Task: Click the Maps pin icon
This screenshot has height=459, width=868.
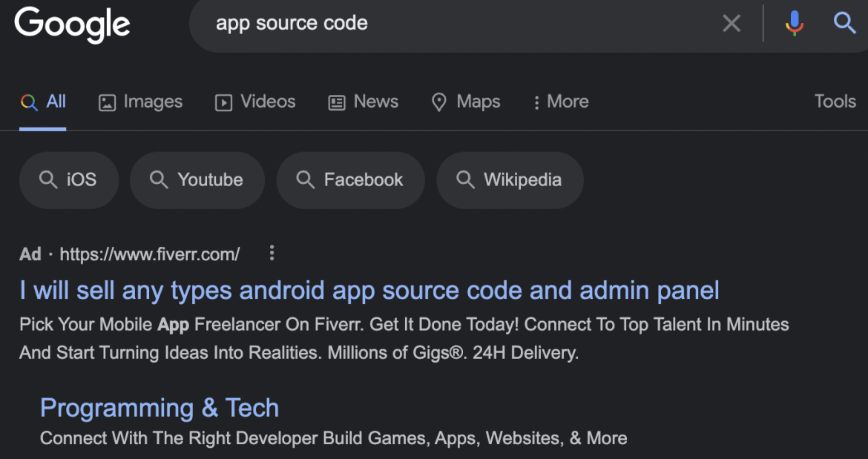Action: [x=438, y=102]
